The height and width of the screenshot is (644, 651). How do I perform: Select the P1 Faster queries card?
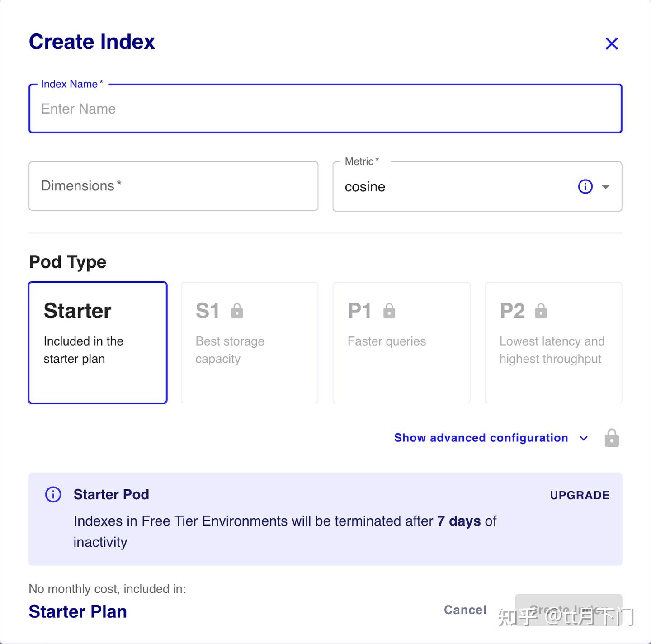tap(401, 343)
